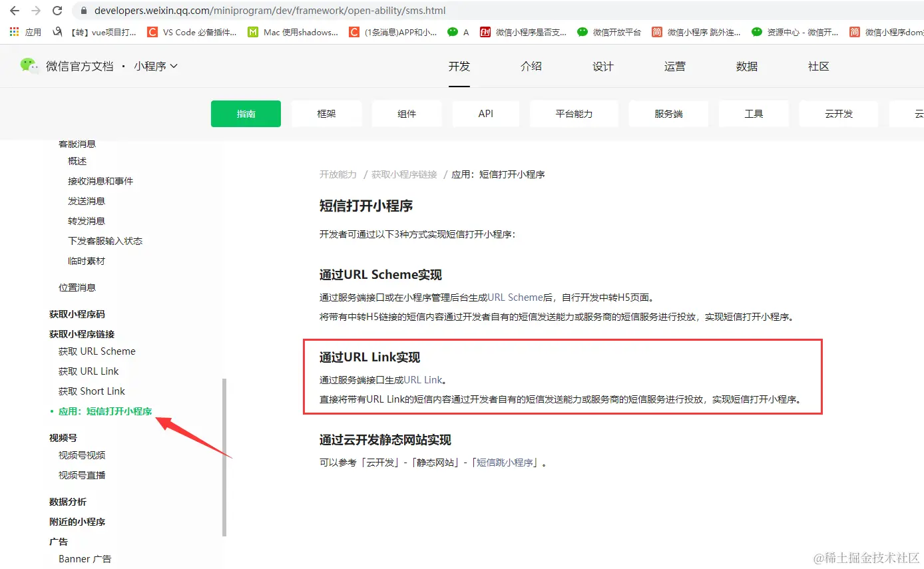Reload the page with the refresh icon
This screenshot has width=924, height=569.
click(x=57, y=11)
